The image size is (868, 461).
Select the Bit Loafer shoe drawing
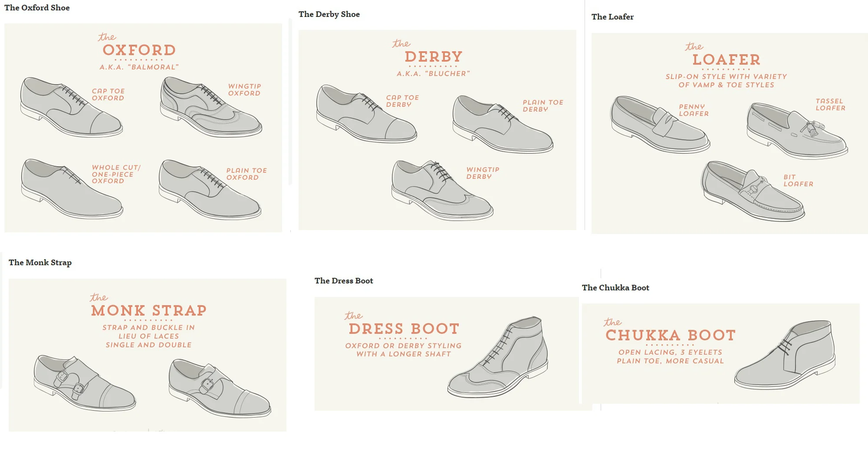(753, 191)
